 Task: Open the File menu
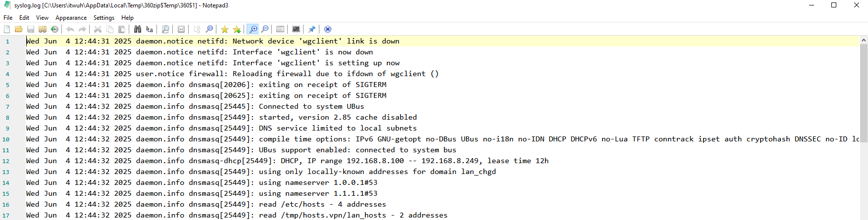pyautogui.click(x=8, y=18)
